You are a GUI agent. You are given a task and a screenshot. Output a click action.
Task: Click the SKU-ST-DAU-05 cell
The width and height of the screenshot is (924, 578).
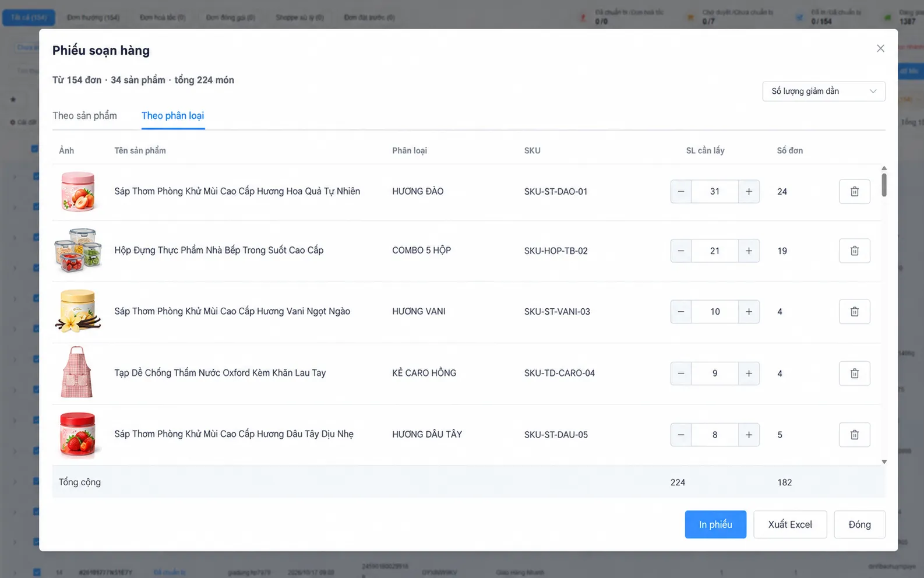[x=556, y=435]
